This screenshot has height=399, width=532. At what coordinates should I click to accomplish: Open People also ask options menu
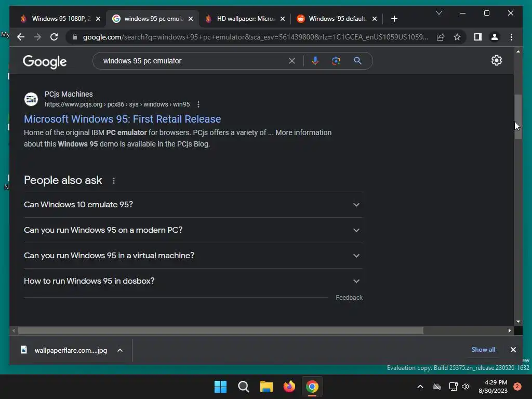[x=114, y=181]
